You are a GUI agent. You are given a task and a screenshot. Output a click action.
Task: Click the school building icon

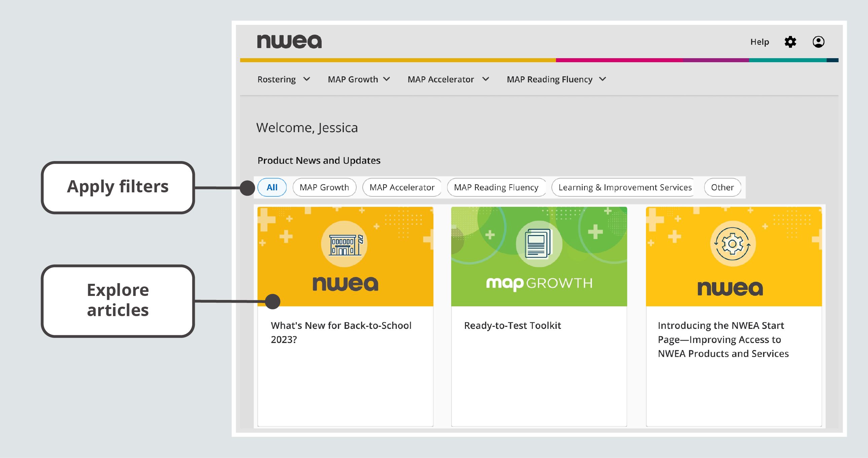[345, 244]
